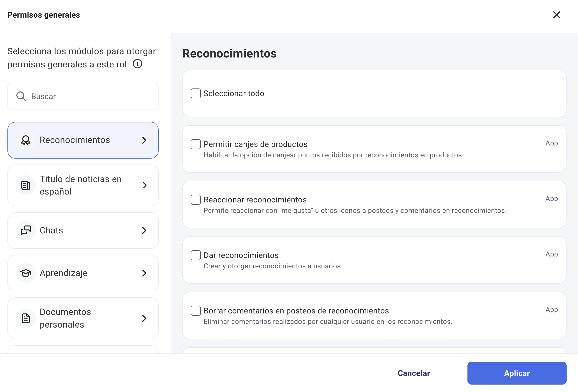Screen dimensions: 578x392
Task: Tick the Dar reconocimientos checkbox
Action: [196, 255]
